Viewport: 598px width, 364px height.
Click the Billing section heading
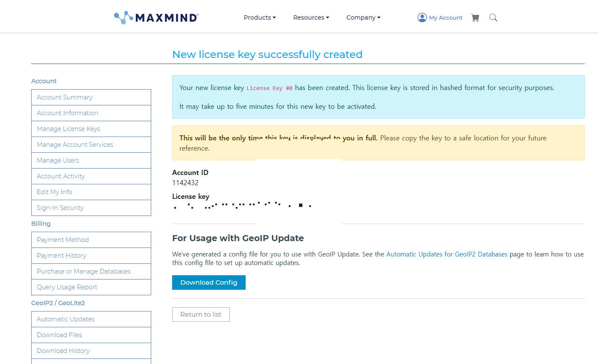[41, 224]
